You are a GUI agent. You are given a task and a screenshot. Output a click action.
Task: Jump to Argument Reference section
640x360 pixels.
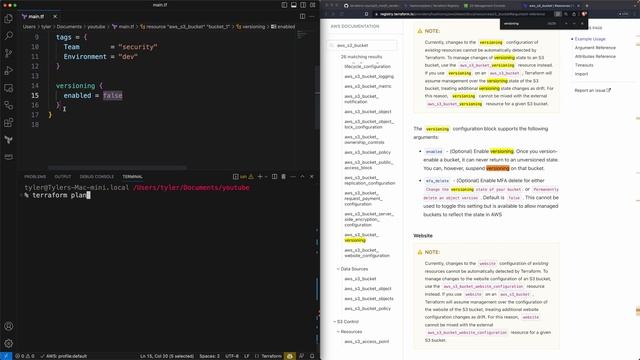click(x=595, y=48)
